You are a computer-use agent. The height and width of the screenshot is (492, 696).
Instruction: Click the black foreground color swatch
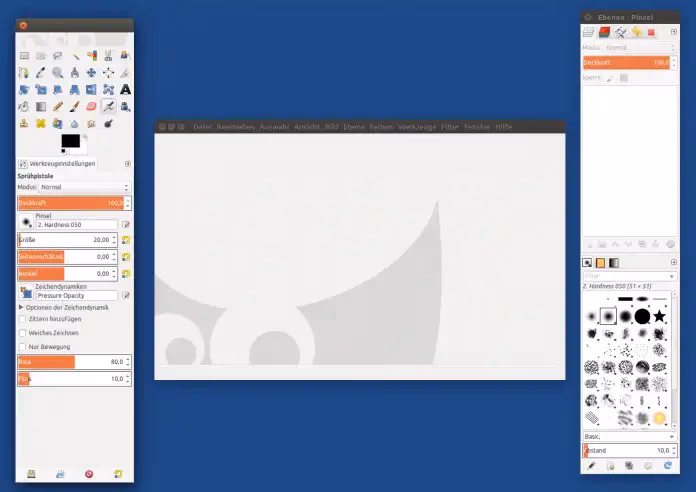[70, 141]
